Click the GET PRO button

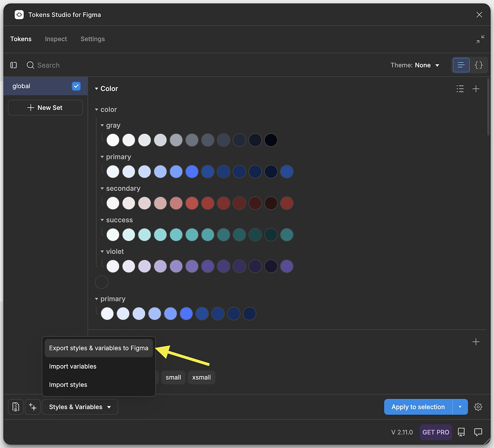pyautogui.click(x=436, y=432)
